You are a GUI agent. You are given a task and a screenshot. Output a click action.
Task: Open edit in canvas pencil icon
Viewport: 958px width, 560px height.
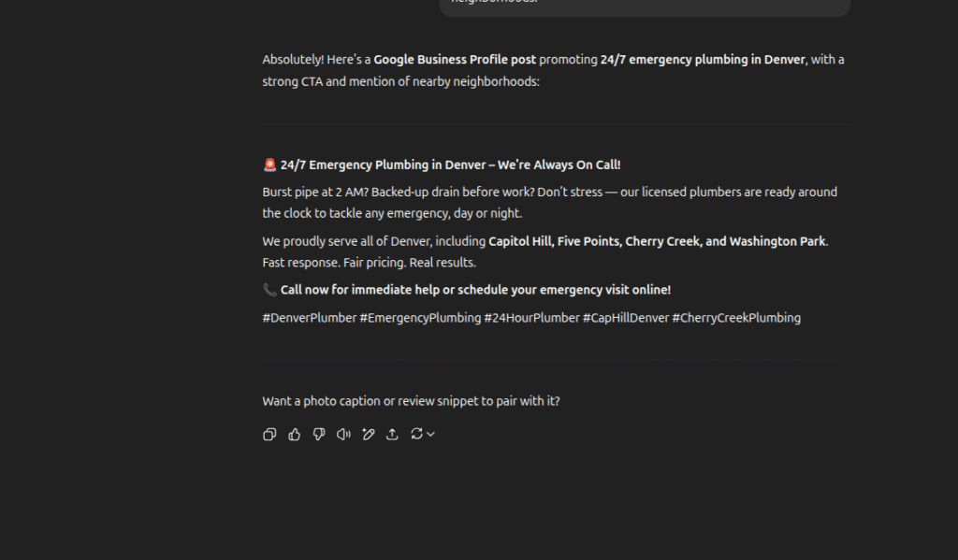tap(369, 434)
